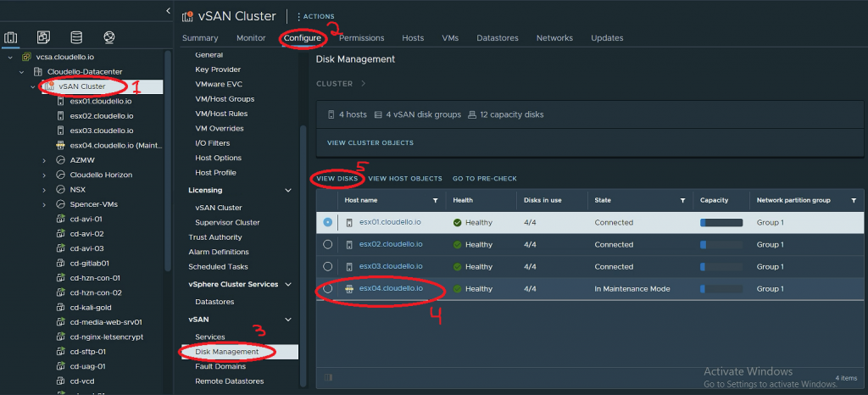
Task: Click the Cloudello Horizon resource pool icon
Action: 61,175
